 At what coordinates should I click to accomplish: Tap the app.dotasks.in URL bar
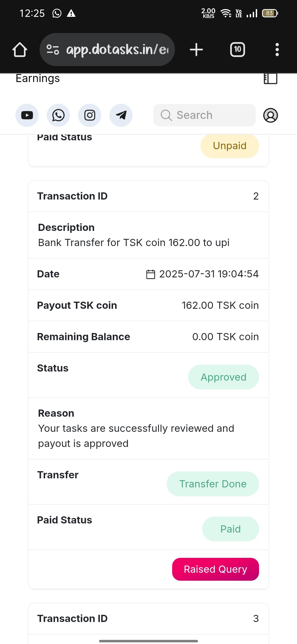(x=117, y=50)
